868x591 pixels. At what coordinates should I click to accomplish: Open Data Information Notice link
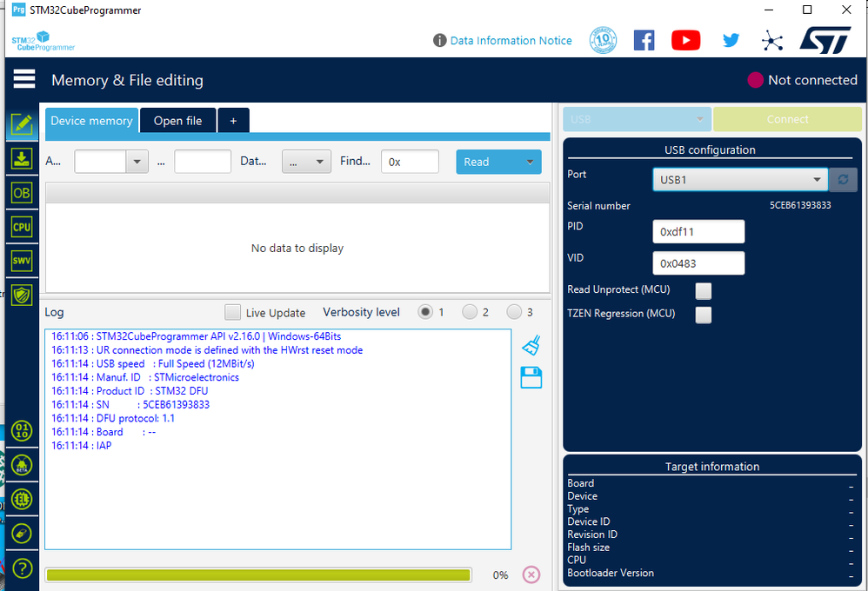pos(511,40)
